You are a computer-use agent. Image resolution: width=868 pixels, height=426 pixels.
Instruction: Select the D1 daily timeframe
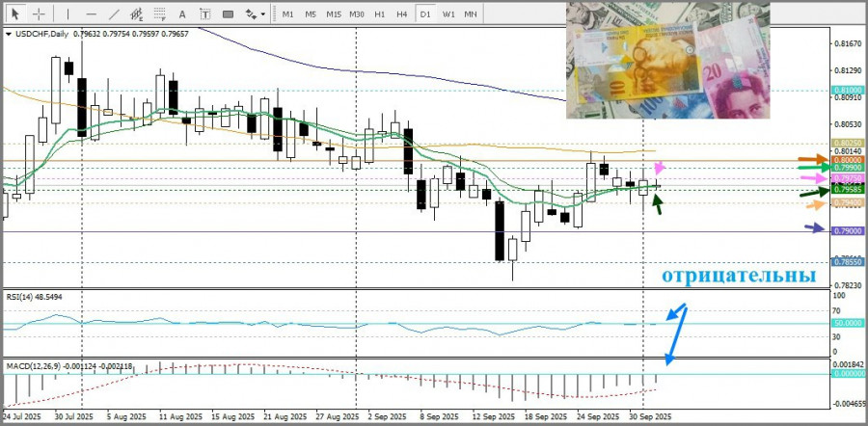point(425,14)
